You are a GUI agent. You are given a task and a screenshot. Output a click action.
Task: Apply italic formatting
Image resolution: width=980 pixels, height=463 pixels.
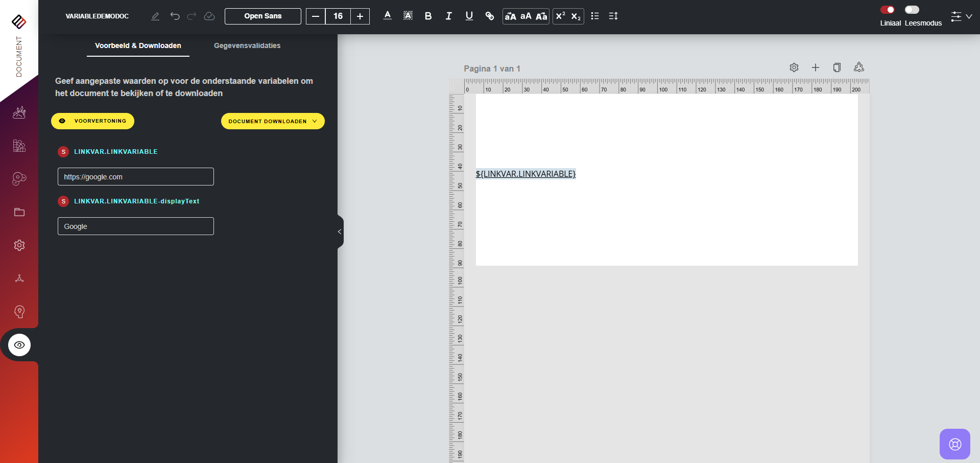coord(448,16)
